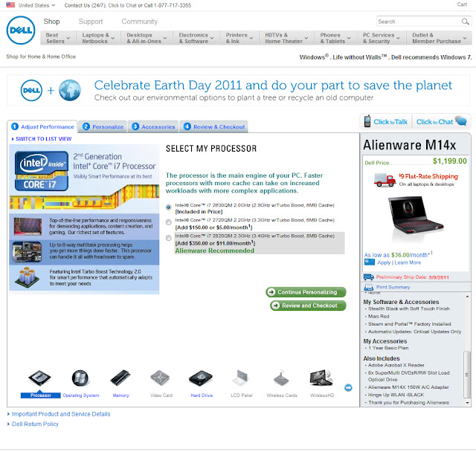The width and height of the screenshot is (476, 452).
Task: Click the summary panel scrollbar thumb
Action: point(467,375)
